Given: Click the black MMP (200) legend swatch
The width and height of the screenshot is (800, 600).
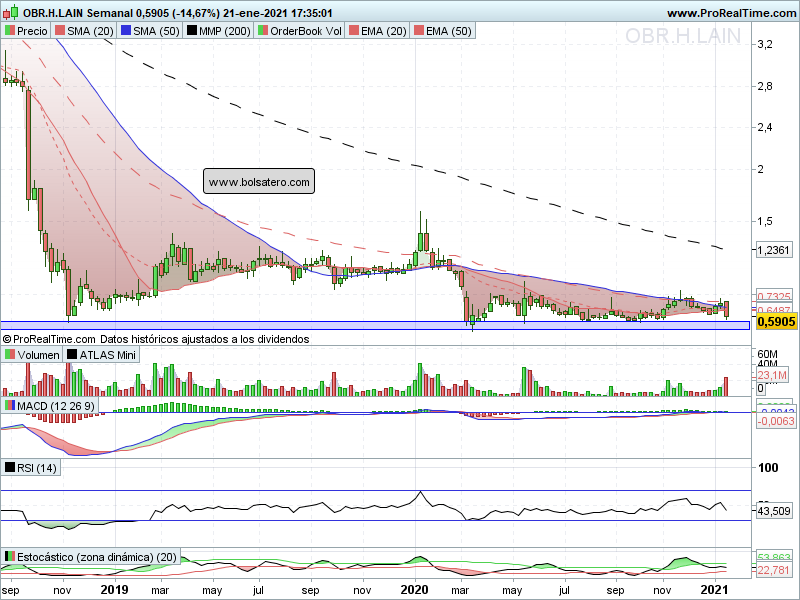Looking at the screenshot, I should point(191,31).
